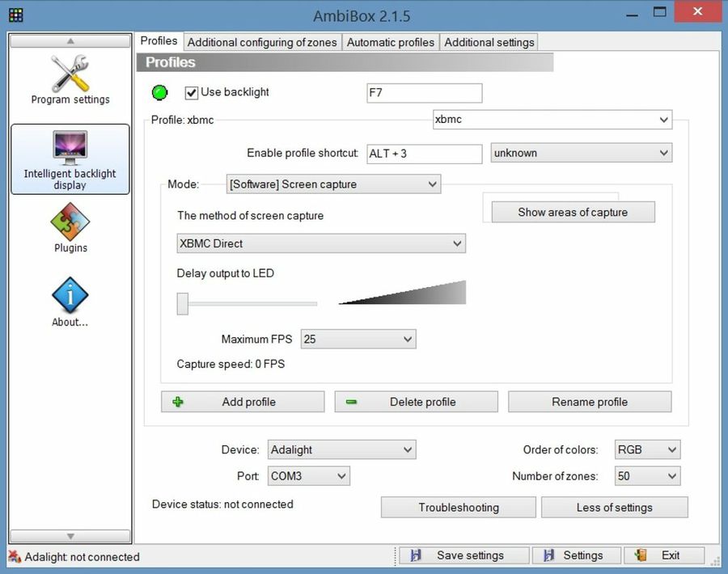Switch to Automatic profiles tab
728x574 pixels.
pos(391,42)
